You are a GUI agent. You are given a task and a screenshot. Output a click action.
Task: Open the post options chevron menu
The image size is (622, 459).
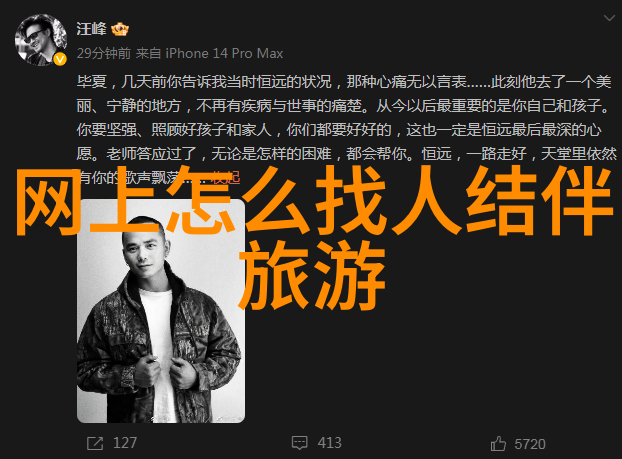point(609,18)
